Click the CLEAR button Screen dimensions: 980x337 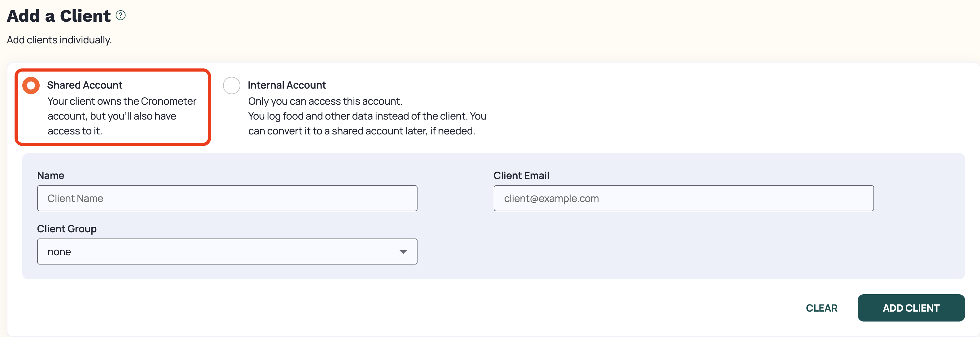(x=822, y=308)
